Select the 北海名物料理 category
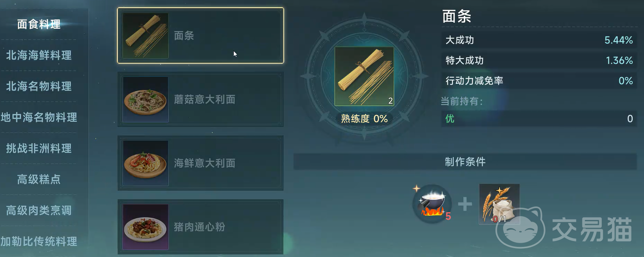This screenshot has height=257, width=644. [39, 86]
